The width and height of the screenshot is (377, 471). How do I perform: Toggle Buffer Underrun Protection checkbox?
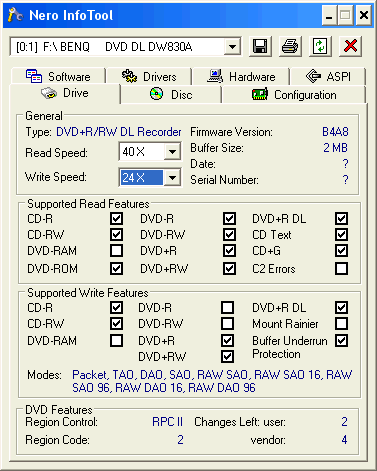tap(342, 341)
